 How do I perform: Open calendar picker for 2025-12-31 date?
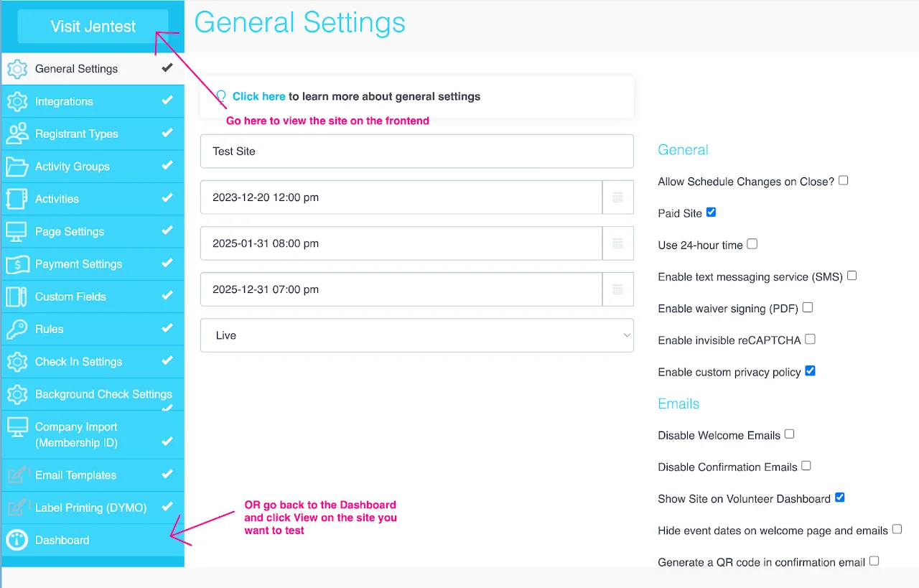coord(617,289)
